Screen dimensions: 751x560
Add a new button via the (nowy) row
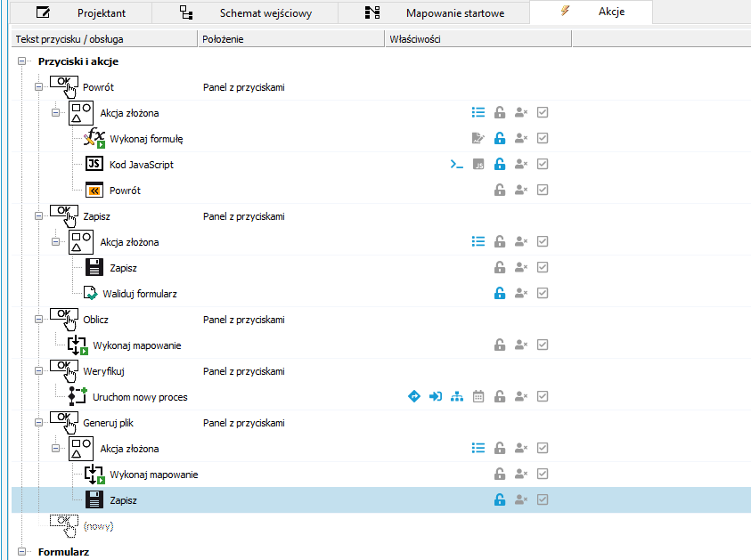pos(98,526)
